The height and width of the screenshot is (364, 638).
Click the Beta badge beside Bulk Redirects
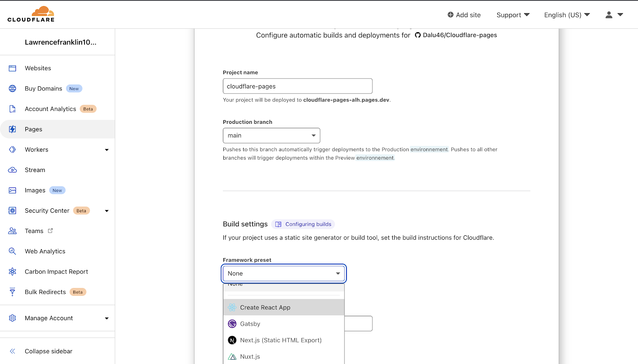click(x=78, y=292)
